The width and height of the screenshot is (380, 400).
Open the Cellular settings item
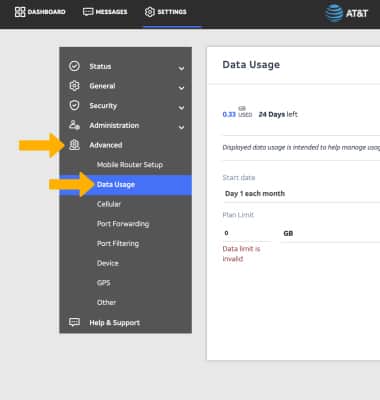109,204
